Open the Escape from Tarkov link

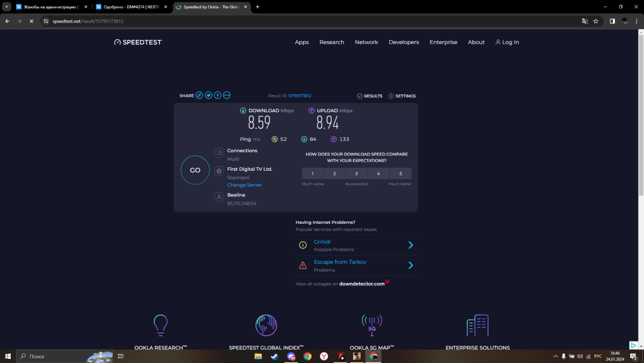[x=340, y=262]
